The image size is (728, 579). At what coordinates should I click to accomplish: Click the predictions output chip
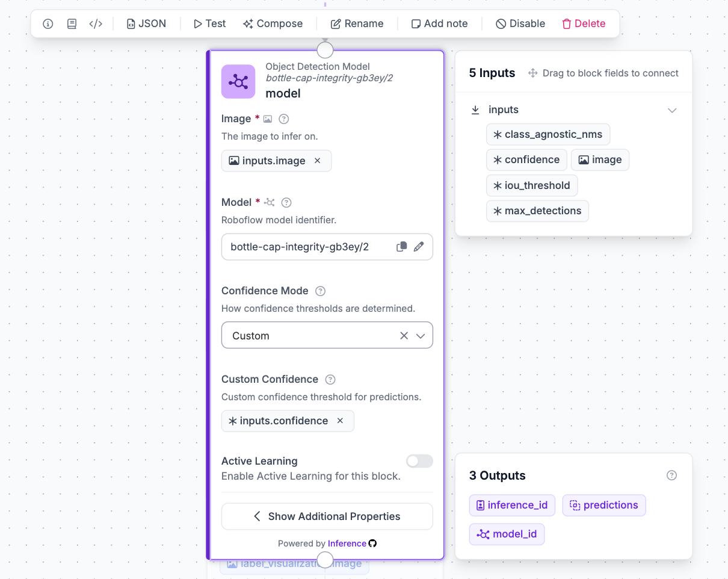(604, 506)
